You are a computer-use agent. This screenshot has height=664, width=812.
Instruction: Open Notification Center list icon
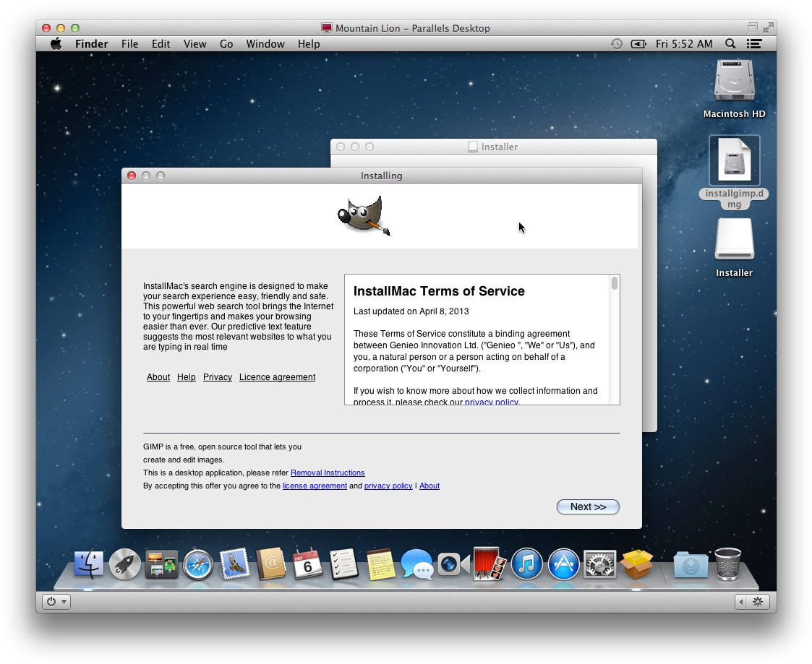coord(754,44)
